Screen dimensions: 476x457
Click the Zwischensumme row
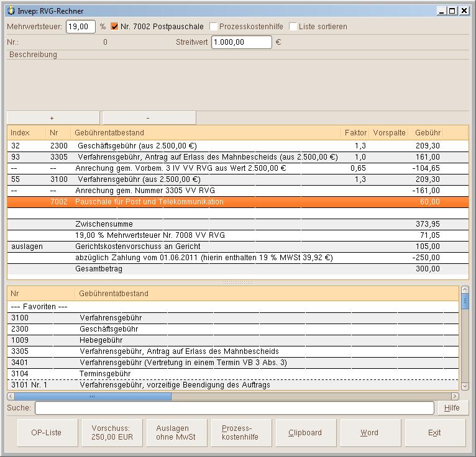point(238,224)
